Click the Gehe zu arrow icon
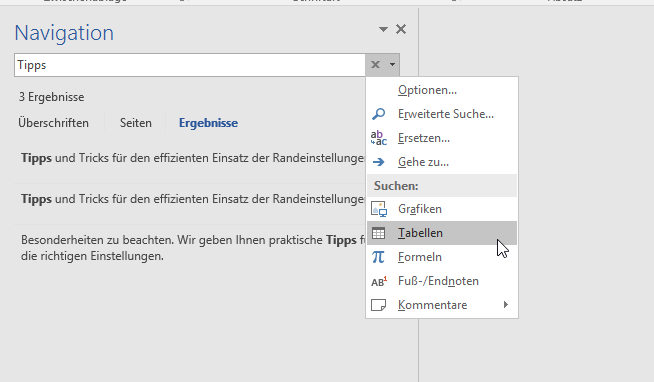This screenshot has height=382, width=654. (x=379, y=162)
